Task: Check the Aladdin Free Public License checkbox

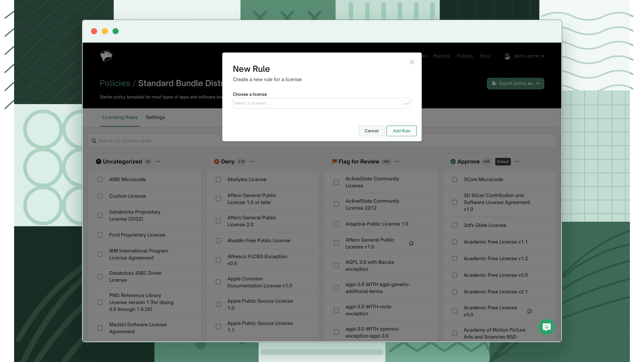Action: point(218,241)
